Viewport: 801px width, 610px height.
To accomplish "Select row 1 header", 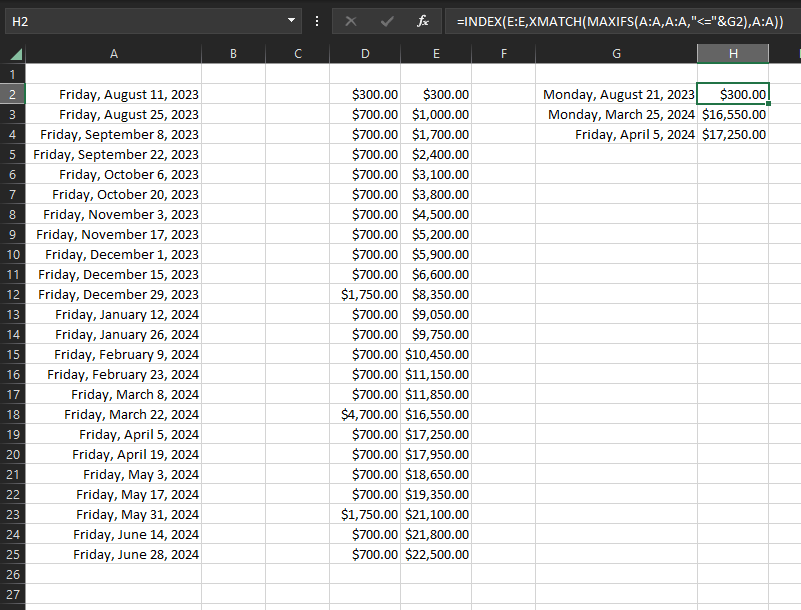I will pyautogui.click(x=13, y=75).
